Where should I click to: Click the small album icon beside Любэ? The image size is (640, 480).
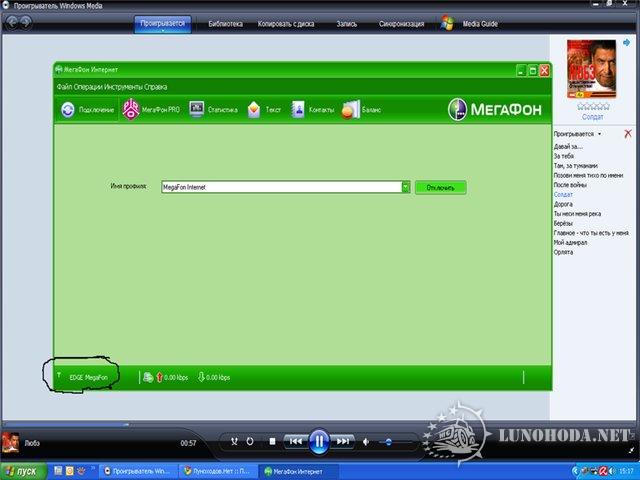(x=10, y=443)
